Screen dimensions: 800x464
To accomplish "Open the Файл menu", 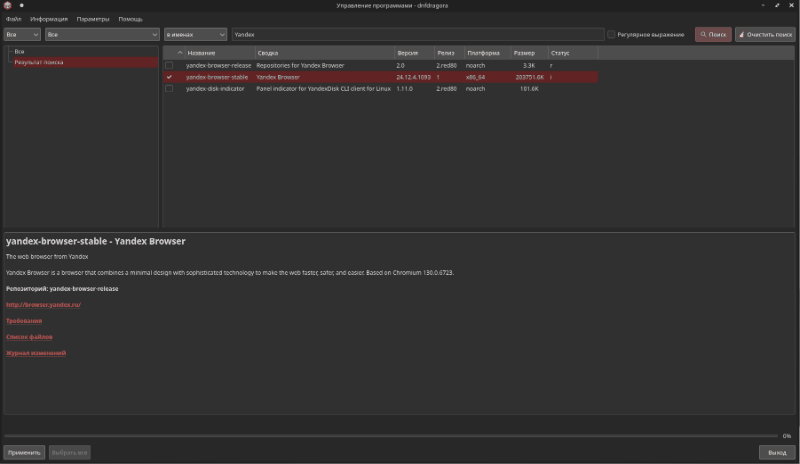I will [x=14, y=19].
